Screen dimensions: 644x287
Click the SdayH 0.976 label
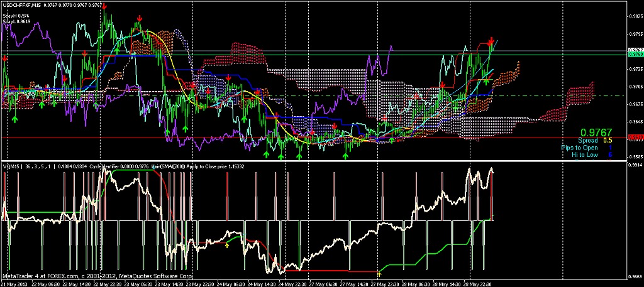[16, 16]
